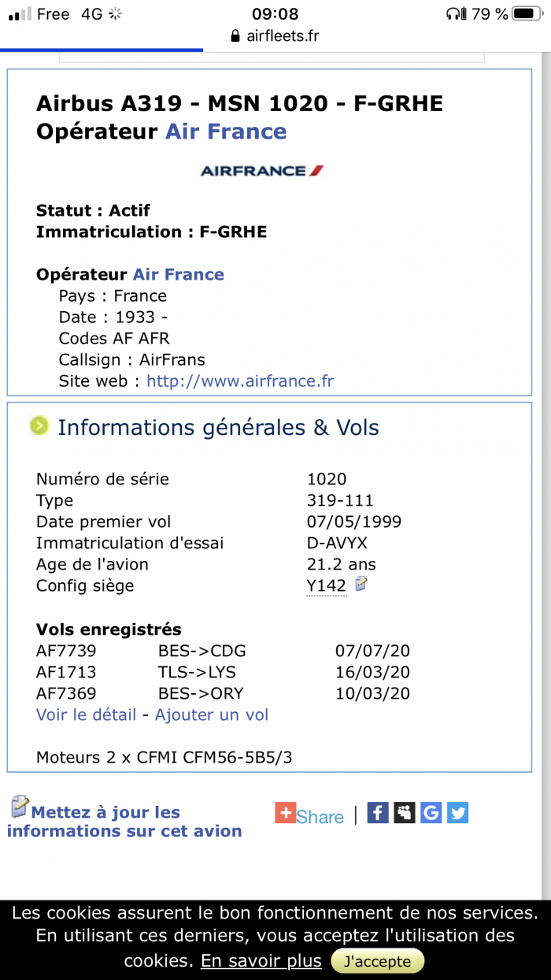Open En savoir plus cookie link

(x=261, y=961)
